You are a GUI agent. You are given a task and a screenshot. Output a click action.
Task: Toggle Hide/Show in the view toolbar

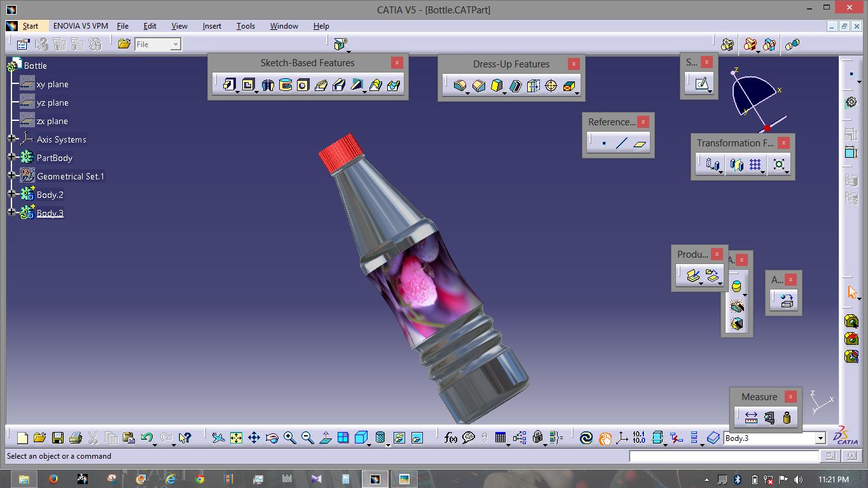tap(399, 438)
